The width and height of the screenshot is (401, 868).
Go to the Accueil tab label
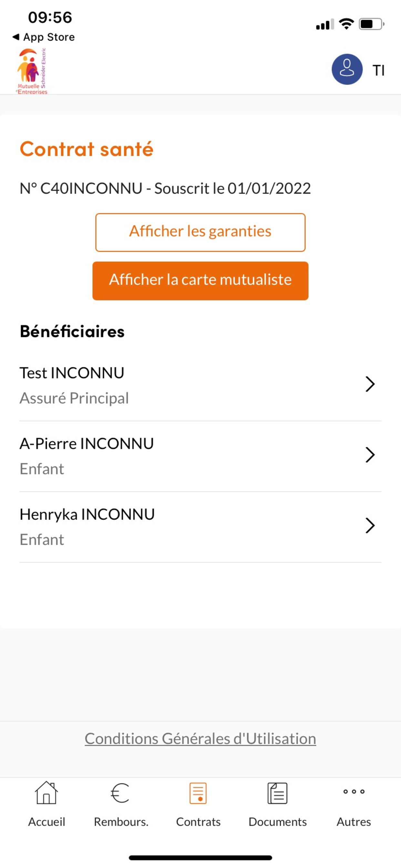(x=46, y=822)
